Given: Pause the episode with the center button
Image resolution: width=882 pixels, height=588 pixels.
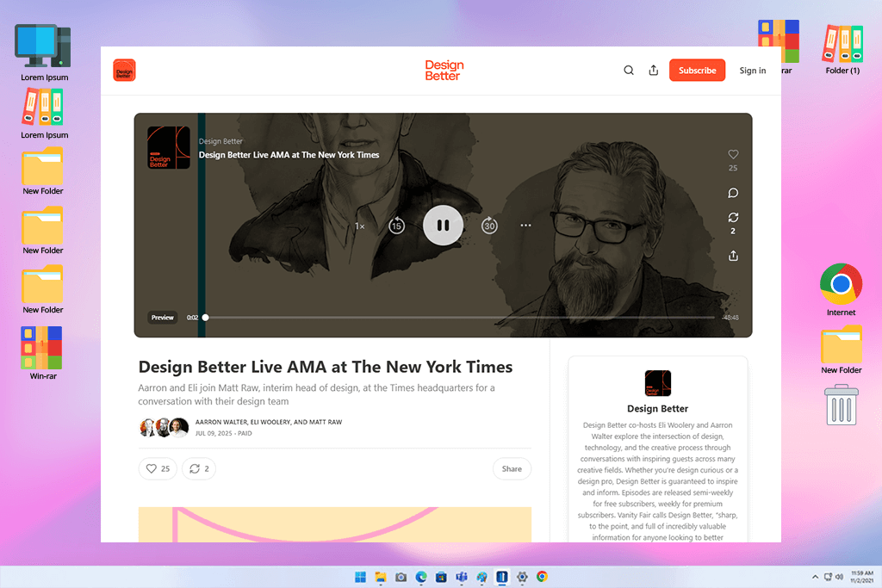Looking at the screenshot, I should click(444, 226).
